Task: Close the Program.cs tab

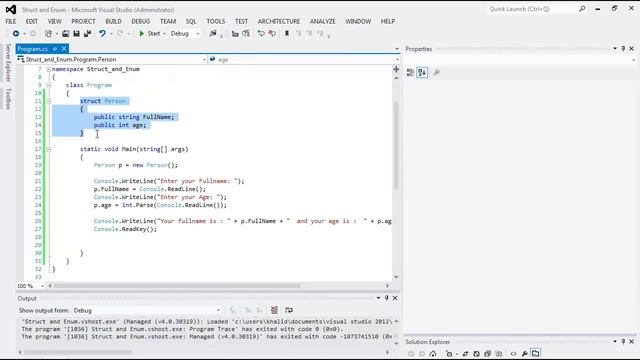Action: (64, 49)
